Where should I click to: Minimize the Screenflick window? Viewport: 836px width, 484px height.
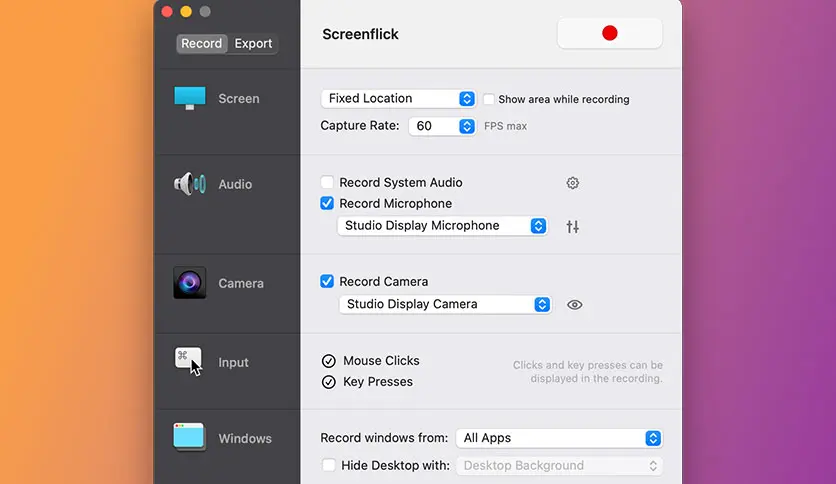coord(186,11)
